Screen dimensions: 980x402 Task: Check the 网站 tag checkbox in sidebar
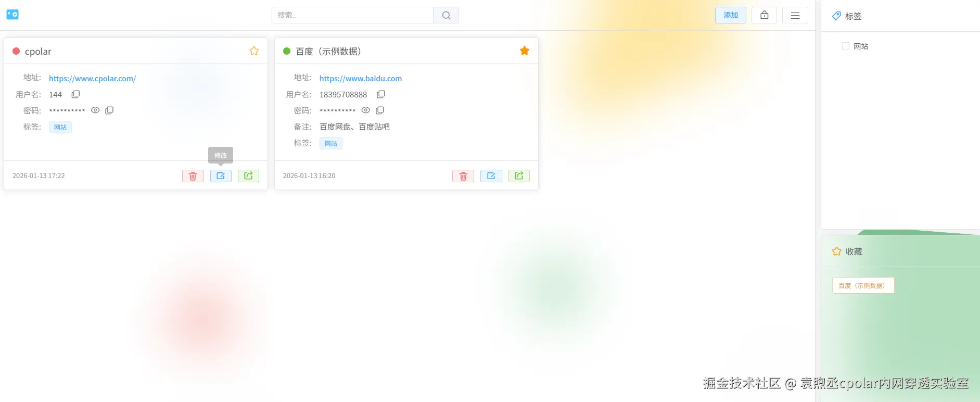(846, 46)
